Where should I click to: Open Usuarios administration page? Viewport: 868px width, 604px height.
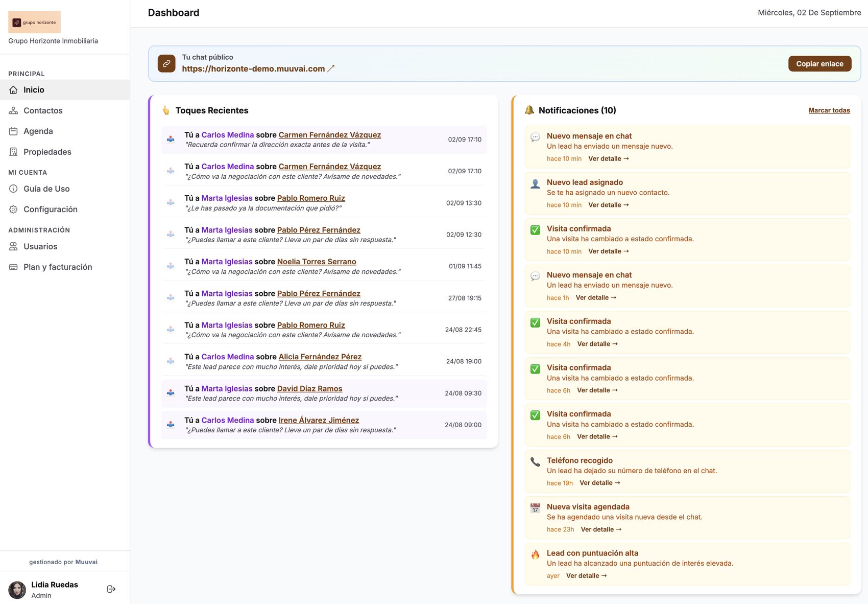[65, 246]
